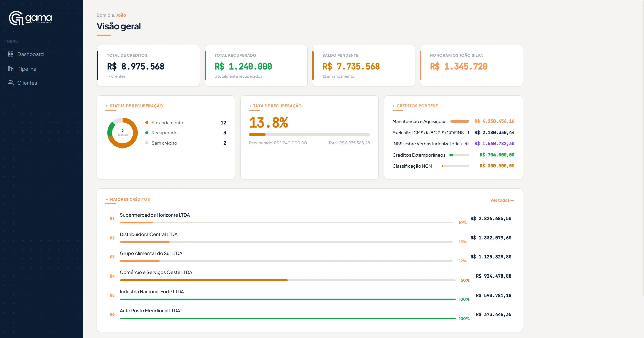This screenshot has width=644, height=338.
Task: Click the amount 'R$ 4.230.456,16'
Action: point(494,121)
